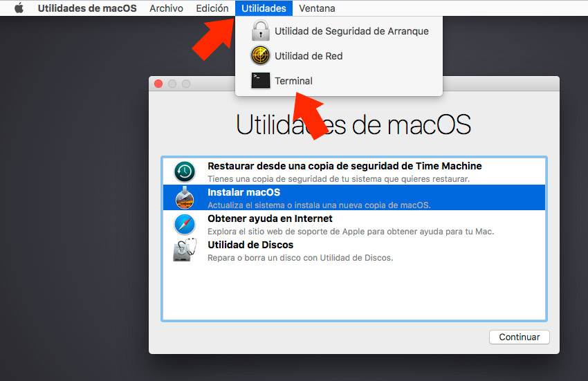
Task: Click the Instalar macOS installer icon
Action: [185, 198]
